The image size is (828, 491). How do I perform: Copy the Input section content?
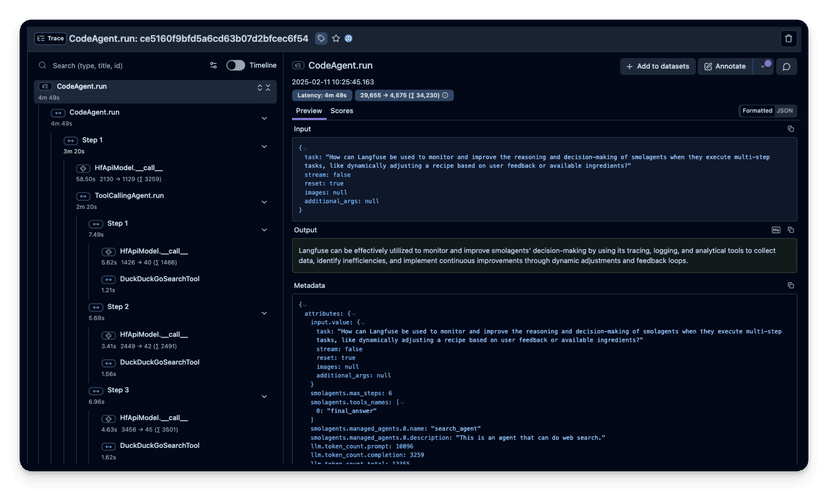[x=791, y=129]
